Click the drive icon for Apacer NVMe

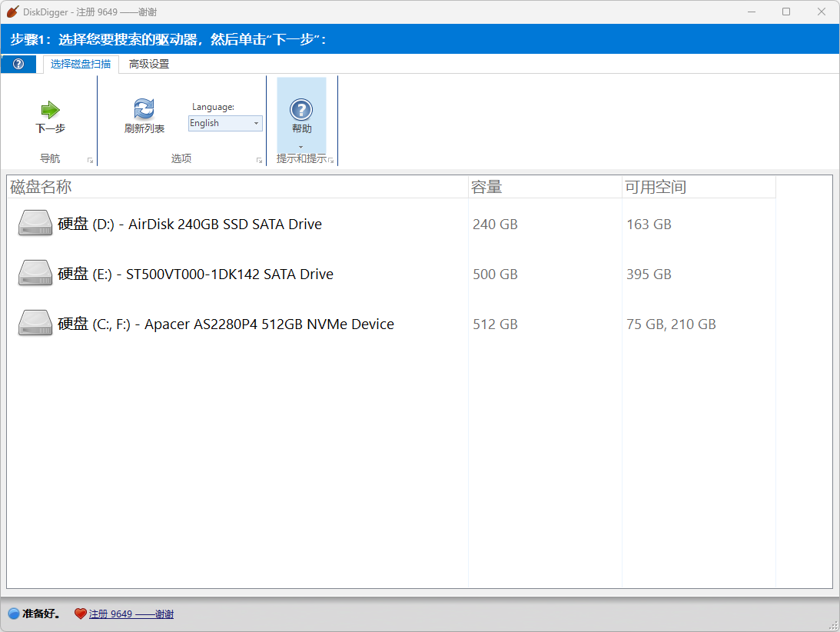[x=35, y=323]
